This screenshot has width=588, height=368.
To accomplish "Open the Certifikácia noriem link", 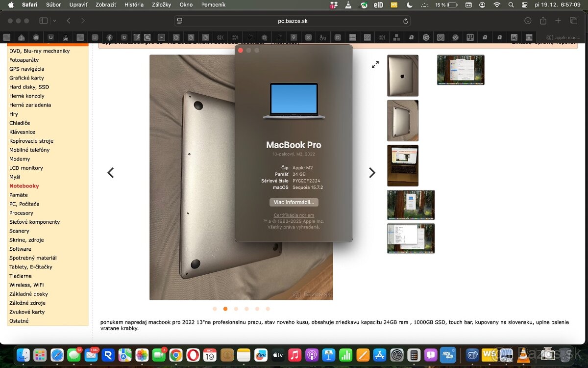I will [x=294, y=215].
